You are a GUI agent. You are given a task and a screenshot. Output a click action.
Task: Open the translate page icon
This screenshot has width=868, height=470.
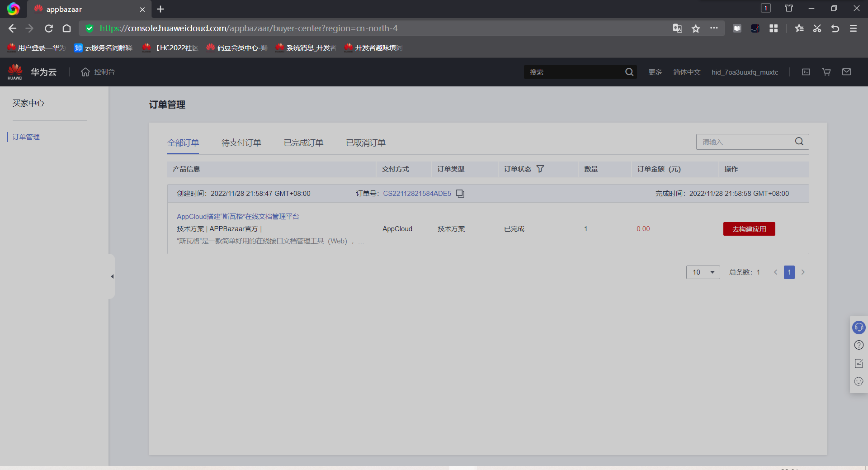pos(677,28)
